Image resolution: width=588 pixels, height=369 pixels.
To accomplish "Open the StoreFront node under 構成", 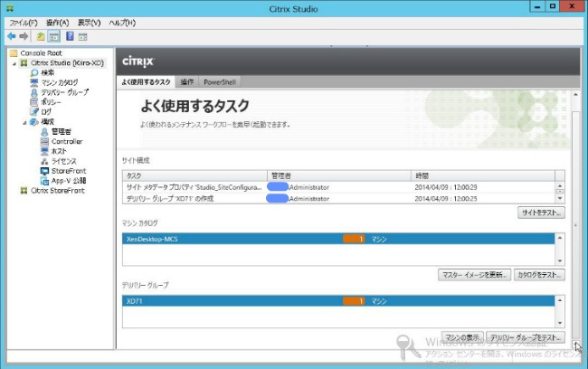I will pos(69,171).
